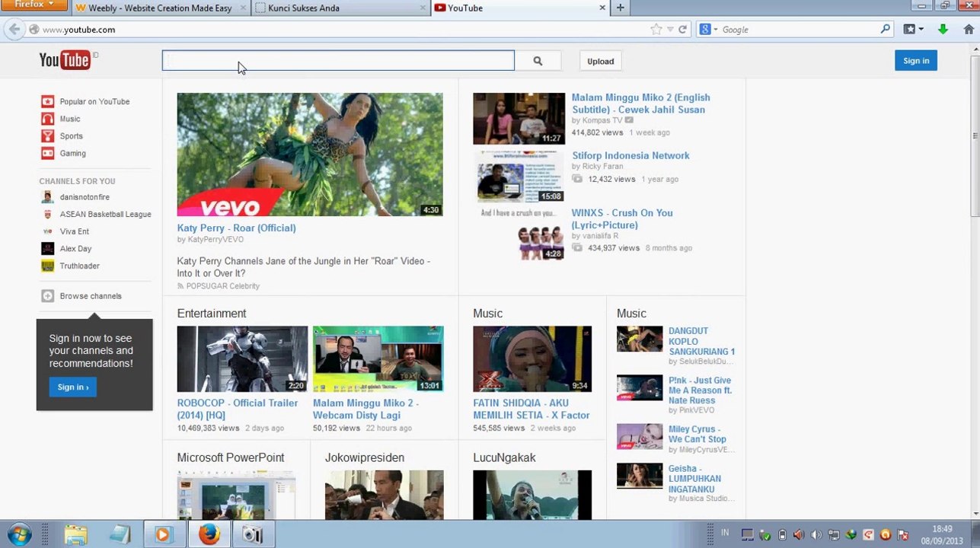The image size is (980, 548).
Task: Close the YouTube tab
Action: (x=602, y=8)
